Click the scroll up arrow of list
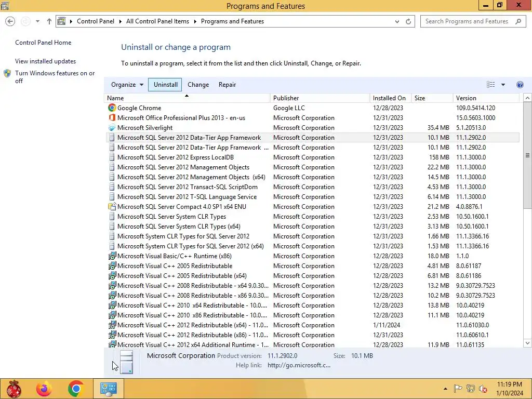Image resolution: width=532 pixels, height=399 pixels. point(527,98)
